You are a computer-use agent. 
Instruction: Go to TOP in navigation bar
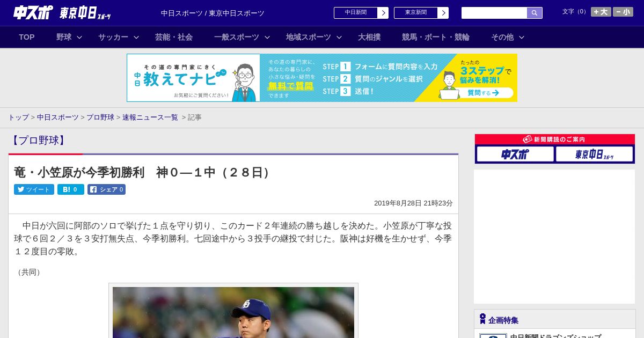tap(27, 37)
